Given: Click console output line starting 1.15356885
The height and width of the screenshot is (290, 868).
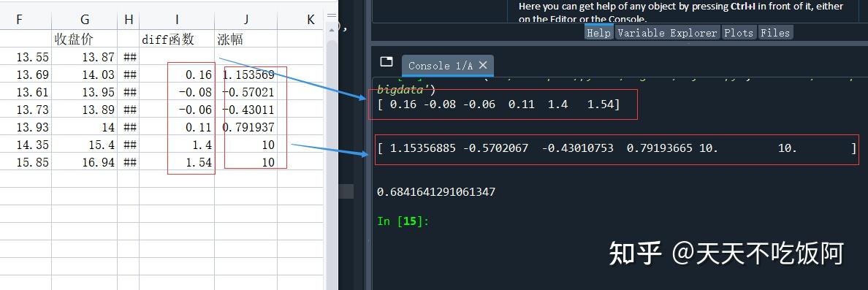Looking at the screenshot, I should pyautogui.click(x=617, y=148).
